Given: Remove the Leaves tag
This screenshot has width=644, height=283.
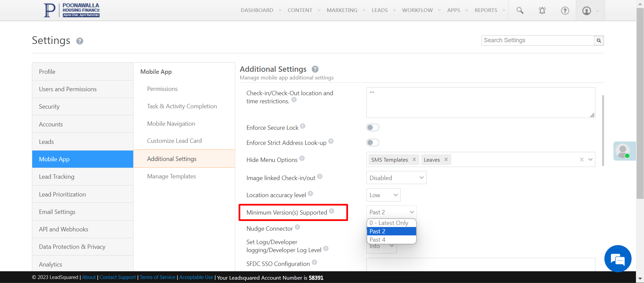Looking at the screenshot, I should coord(446,160).
